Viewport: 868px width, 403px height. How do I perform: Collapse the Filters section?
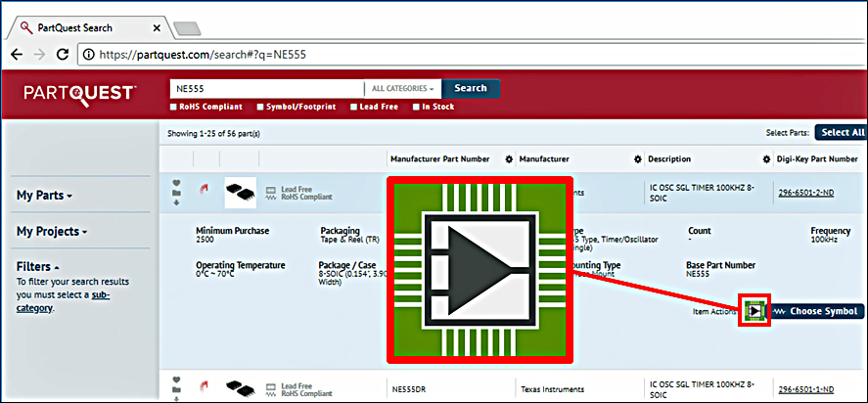38,267
